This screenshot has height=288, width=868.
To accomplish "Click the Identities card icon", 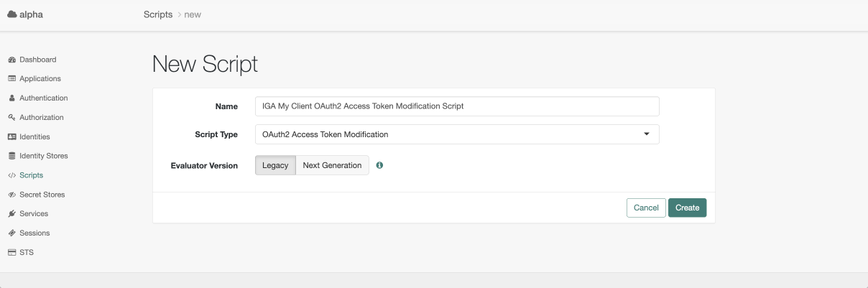I will 11,136.
